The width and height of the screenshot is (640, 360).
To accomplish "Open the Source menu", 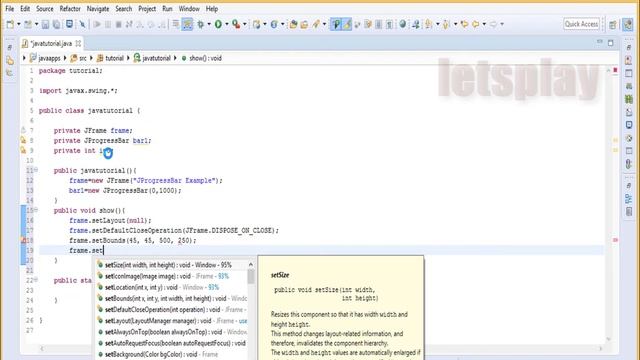I will click(44, 9).
